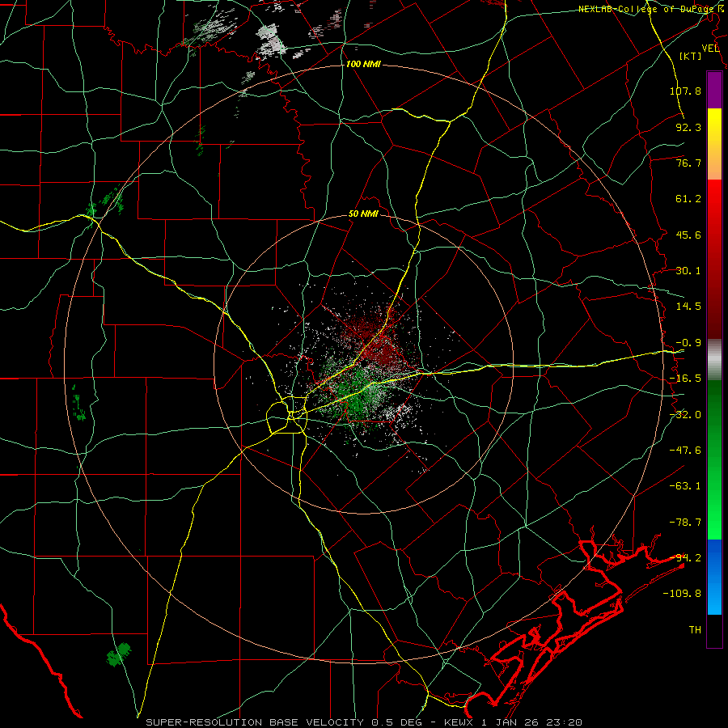Click the 45.6 velocity scale value

688,235
